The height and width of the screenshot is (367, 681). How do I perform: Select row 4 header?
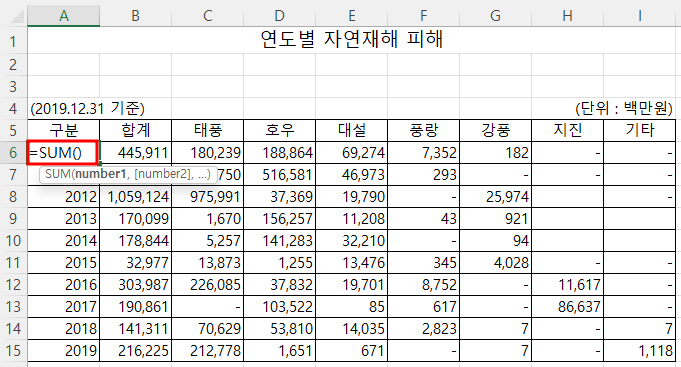(13, 109)
